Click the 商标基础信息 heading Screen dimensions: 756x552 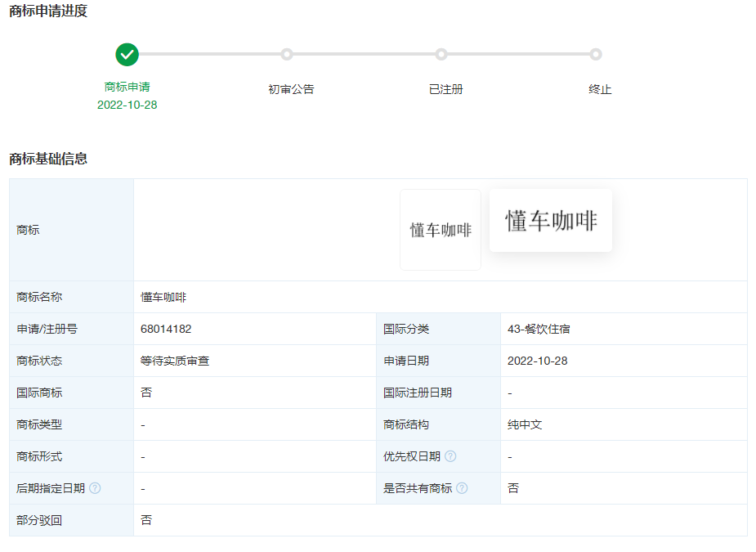[x=48, y=159]
